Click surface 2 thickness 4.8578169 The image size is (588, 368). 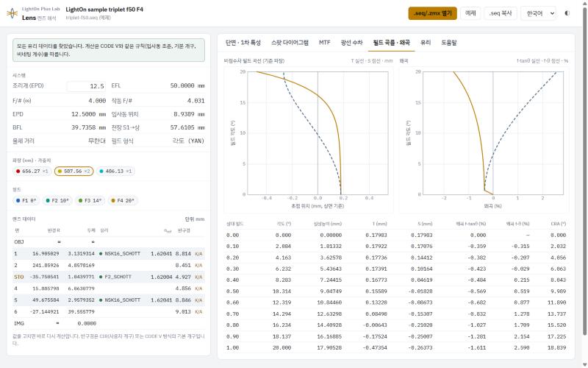click(81, 266)
